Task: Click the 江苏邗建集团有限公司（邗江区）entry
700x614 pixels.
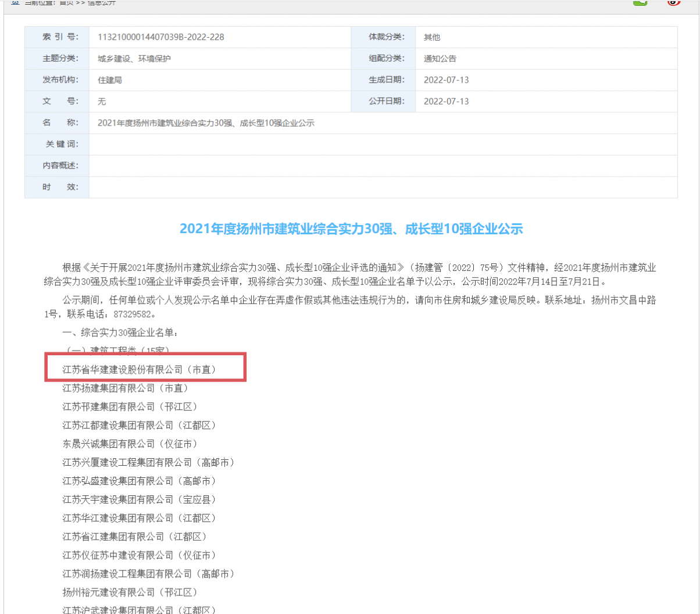Action: (130, 406)
